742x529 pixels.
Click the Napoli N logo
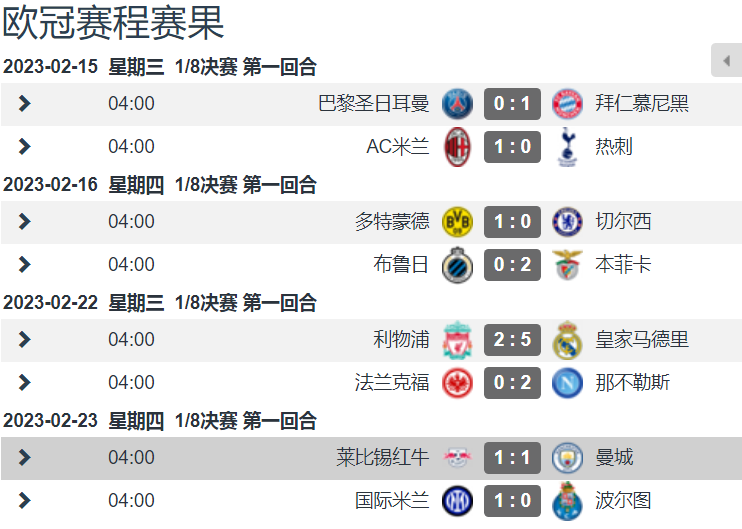pyautogui.click(x=567, y=383)
